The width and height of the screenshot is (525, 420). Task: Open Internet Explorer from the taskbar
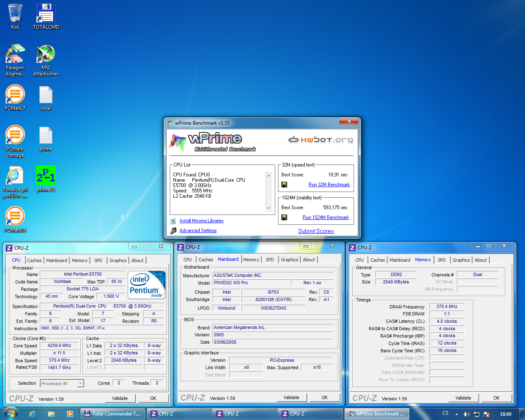click(32, 414)
